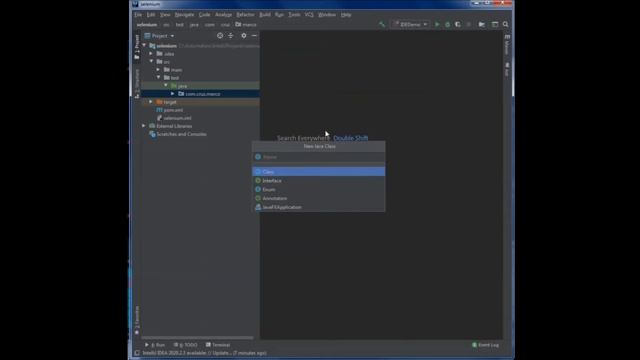640x360 pixels.
Task: Collapse the java folder arrow
Action: coord(166,86)
